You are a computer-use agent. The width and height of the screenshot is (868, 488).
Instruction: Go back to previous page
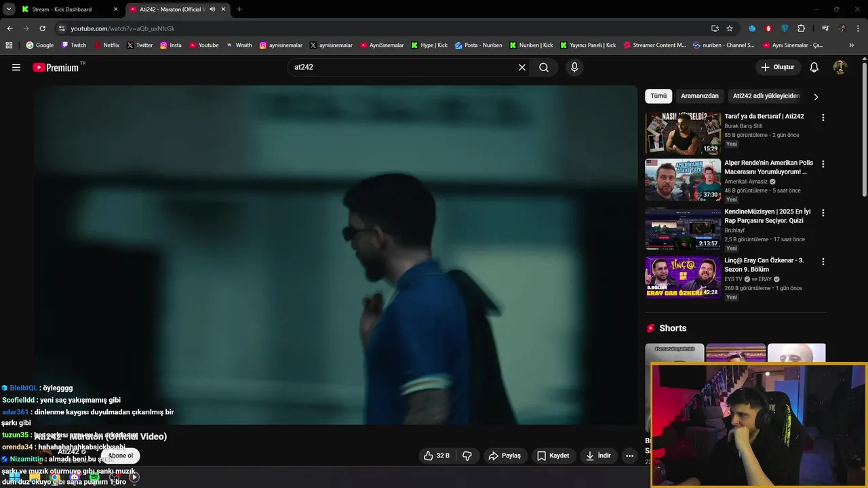point(9,28)
